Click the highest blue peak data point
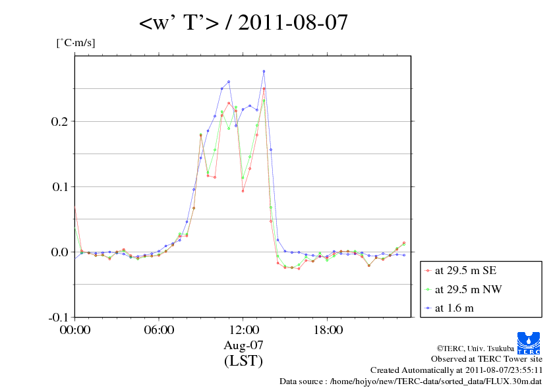Screen dimensions: 555x392 point(264,71)
